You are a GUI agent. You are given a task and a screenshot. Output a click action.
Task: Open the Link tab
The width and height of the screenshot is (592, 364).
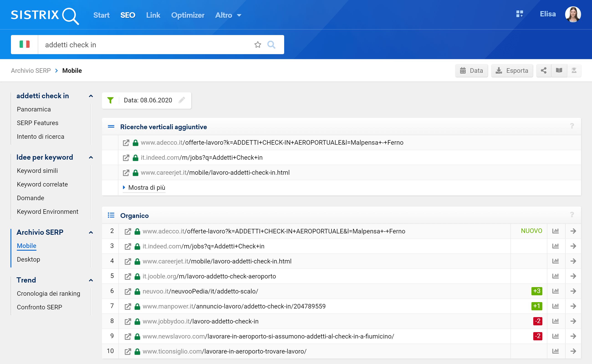[153, 15]
